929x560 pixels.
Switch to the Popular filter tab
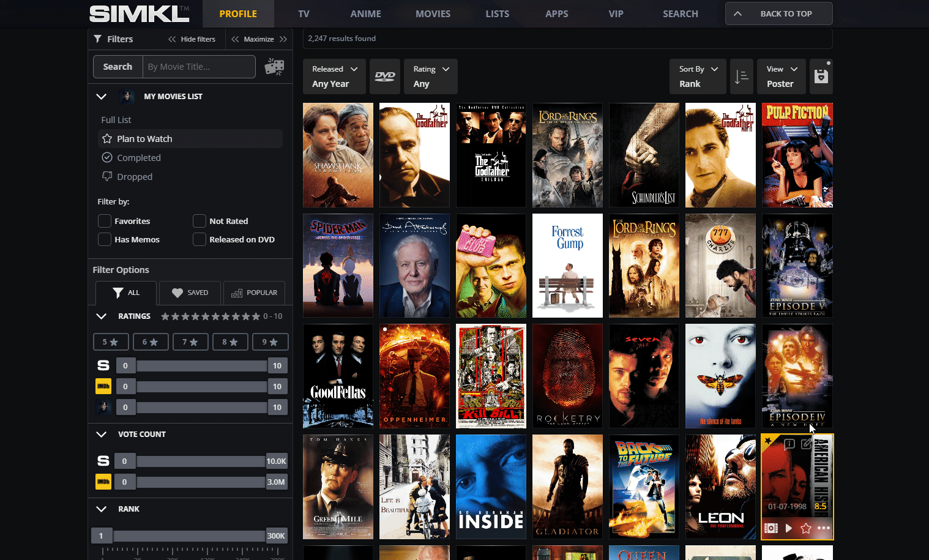click(x=255, y=293)
